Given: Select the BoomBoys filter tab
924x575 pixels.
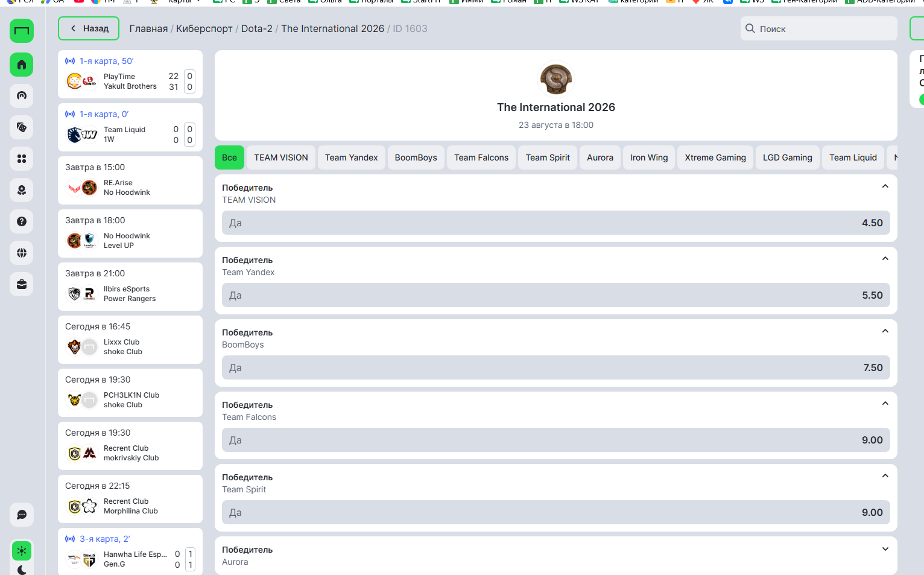Looking at the screenshot, I should coord(416,157).
